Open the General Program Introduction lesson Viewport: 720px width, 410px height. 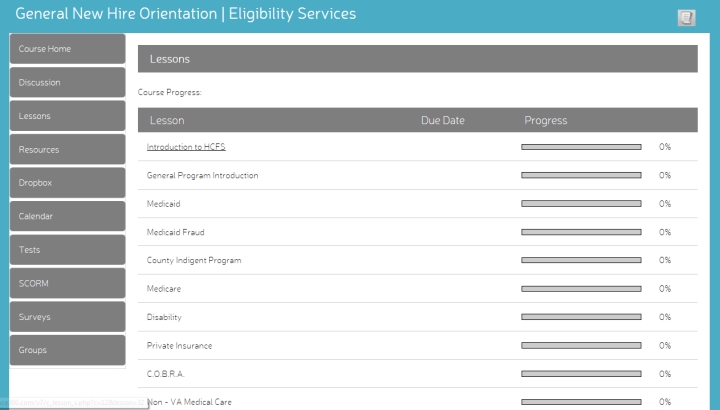pyautogui.click(x=202, y=175)
